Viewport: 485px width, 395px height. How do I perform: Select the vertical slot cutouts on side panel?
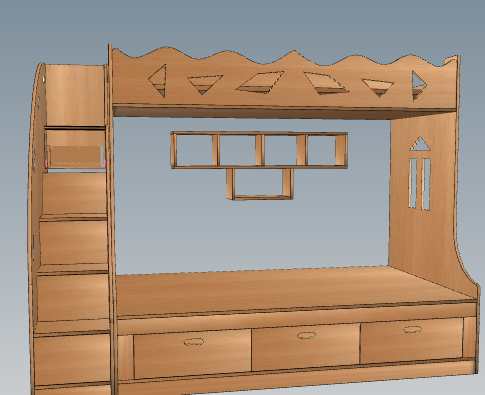419,184
